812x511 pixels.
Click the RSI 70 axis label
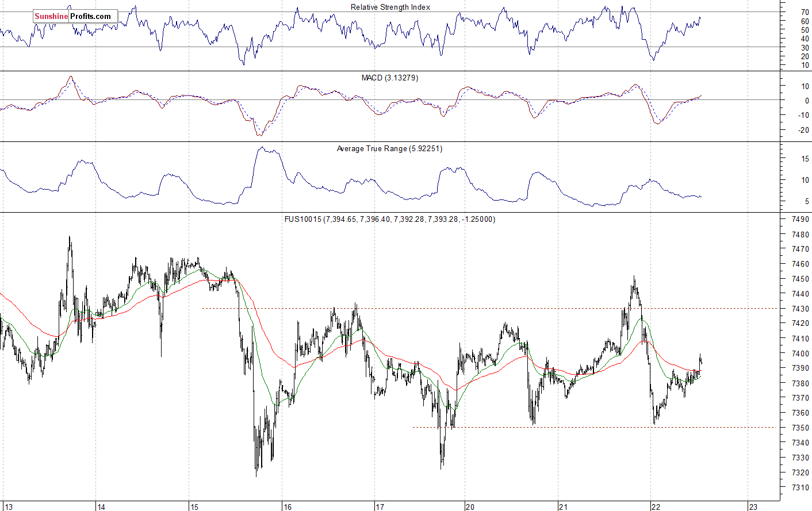805,12
